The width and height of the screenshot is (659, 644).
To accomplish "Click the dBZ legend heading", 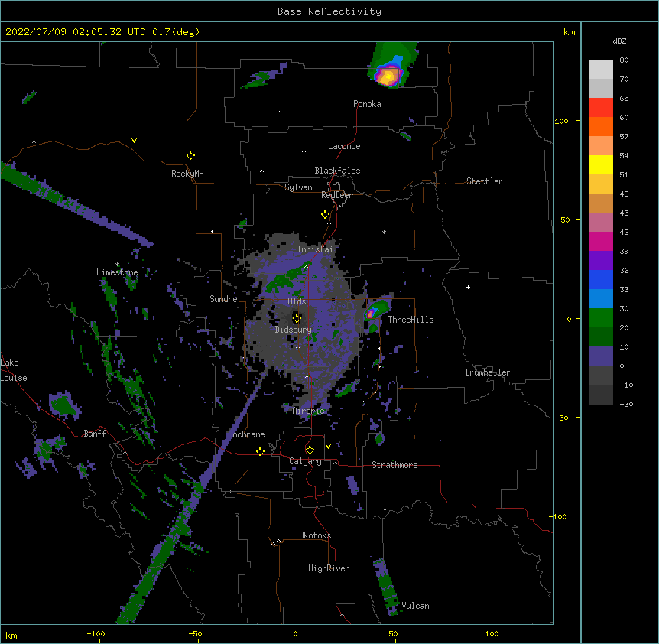I will pos(619,41).
